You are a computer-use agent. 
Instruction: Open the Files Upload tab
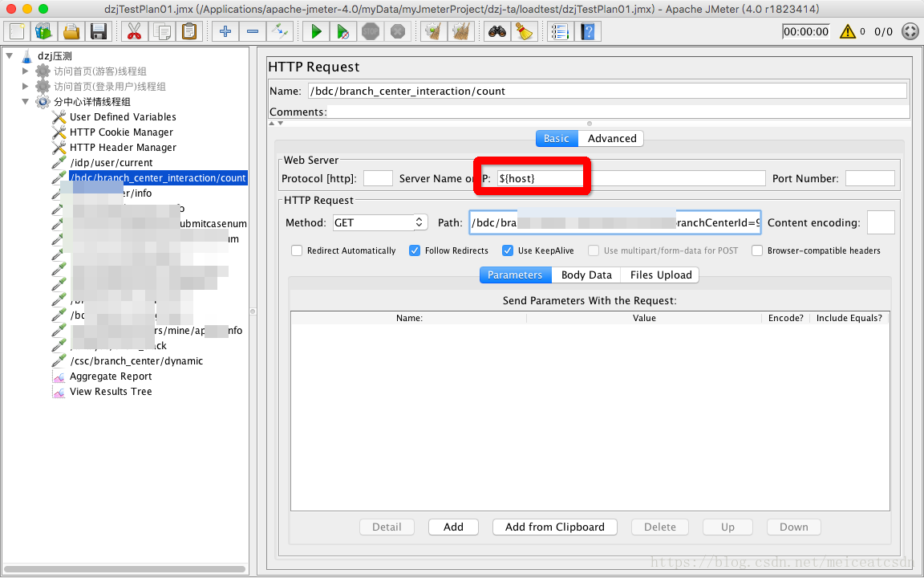[661, 275]
